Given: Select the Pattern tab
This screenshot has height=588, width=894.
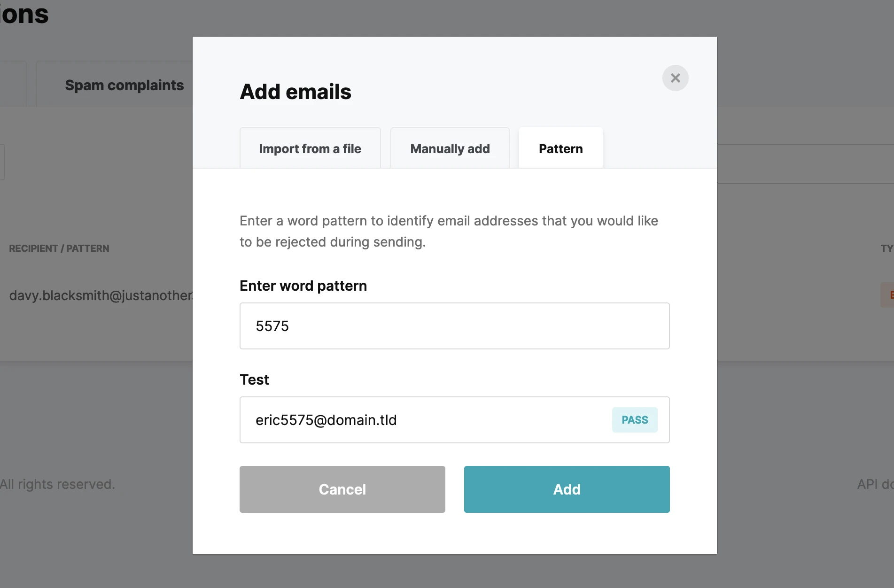Looking at the screenshot, I should coord(560,148).
